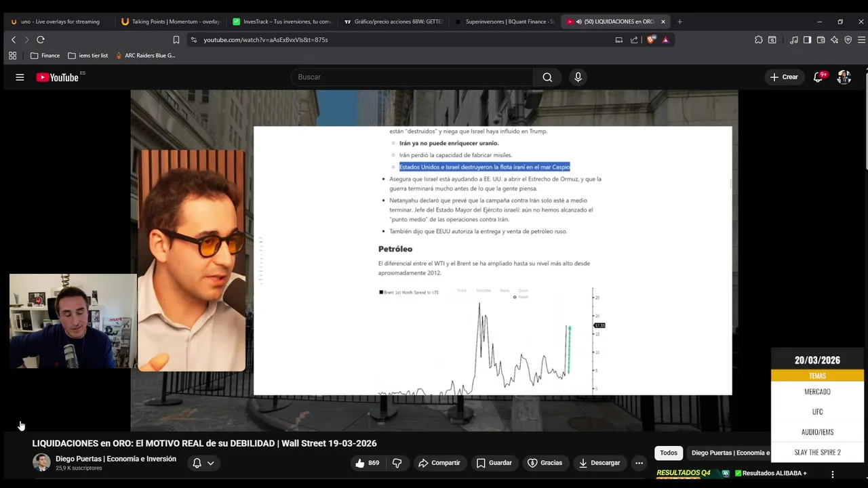This screenshot has width=868, height=488.
Task: Click the MERCADO topic in overlay
Action: point(817,392)
